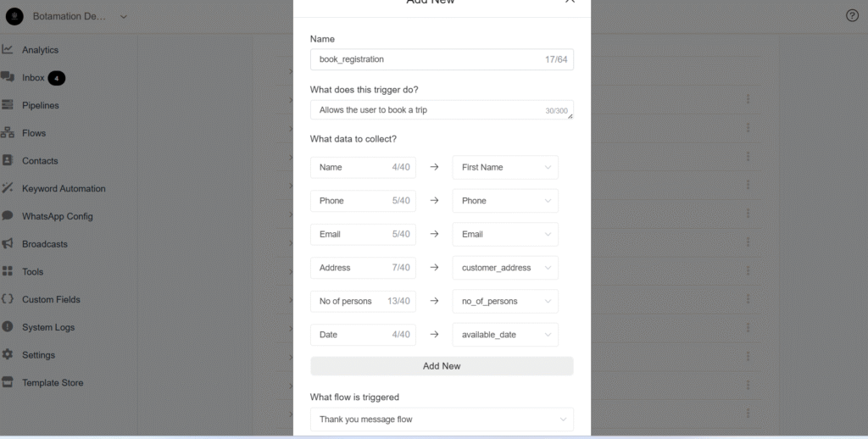The image size is (868, 439).
Task: Open the Contacts menu item
Action: [x=40, y=160]
